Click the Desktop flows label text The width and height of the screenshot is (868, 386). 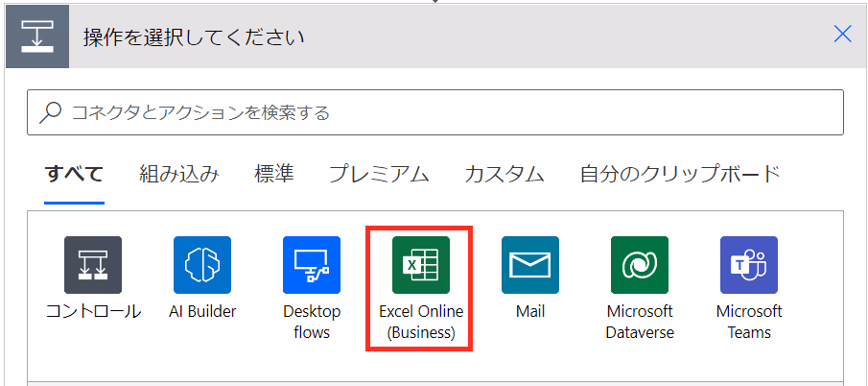(312, 322)
